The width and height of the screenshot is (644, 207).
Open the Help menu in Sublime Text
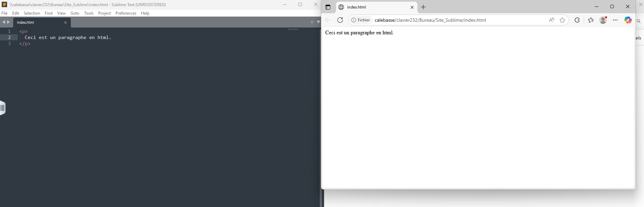click(145, 13)
